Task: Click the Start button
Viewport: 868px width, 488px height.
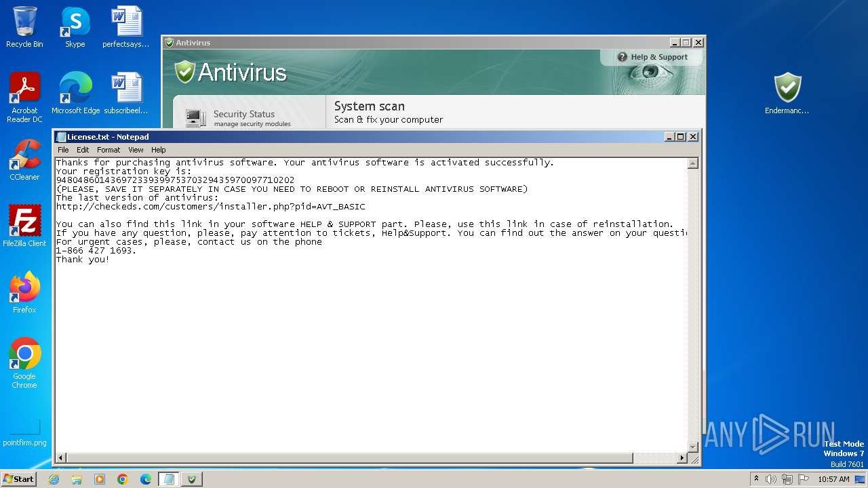Action: point(19,479)
